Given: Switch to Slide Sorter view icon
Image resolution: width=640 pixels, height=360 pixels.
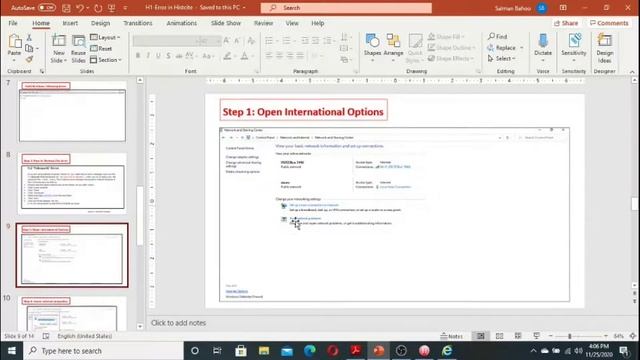Looking at the screenshot, I should click(x=500, y=336).
